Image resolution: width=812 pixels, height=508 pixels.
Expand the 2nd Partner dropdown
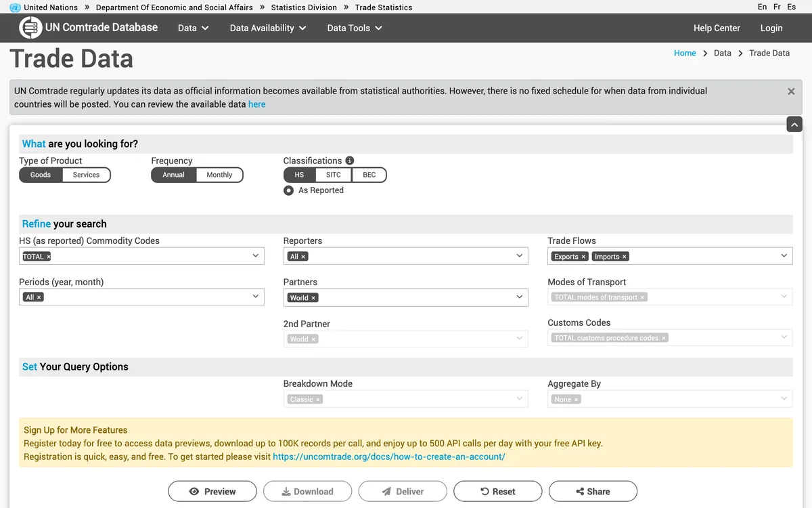(520, 339)
